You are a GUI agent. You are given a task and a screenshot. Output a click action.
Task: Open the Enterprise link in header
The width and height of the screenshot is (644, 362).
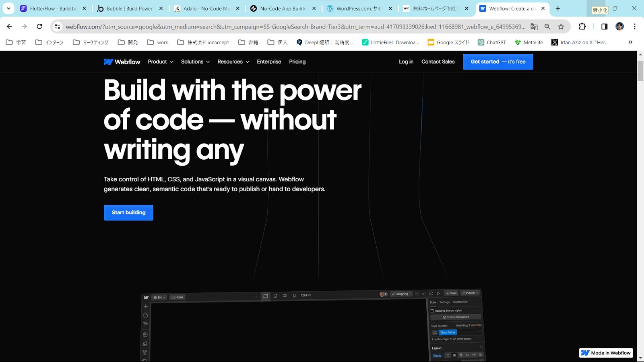pos(269,62)
